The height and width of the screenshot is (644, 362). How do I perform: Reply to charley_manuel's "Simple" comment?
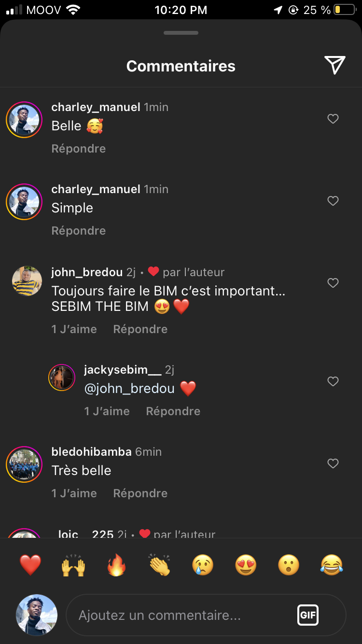click(x=79, y=231)
